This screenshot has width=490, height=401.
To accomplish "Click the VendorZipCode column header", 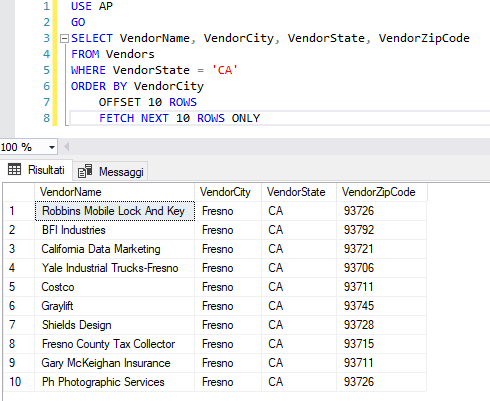I will pos(382,192).
